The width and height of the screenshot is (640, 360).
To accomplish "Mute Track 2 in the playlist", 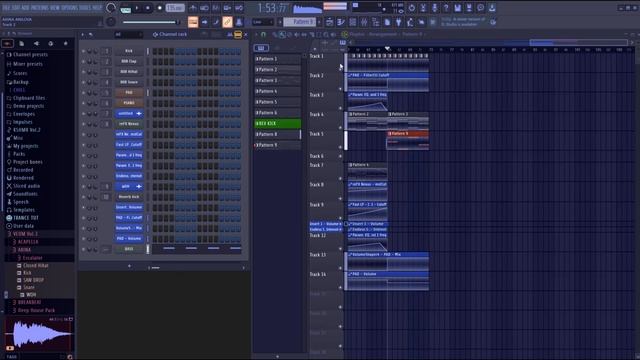I will pyautogui.click(x=340, y=89).
